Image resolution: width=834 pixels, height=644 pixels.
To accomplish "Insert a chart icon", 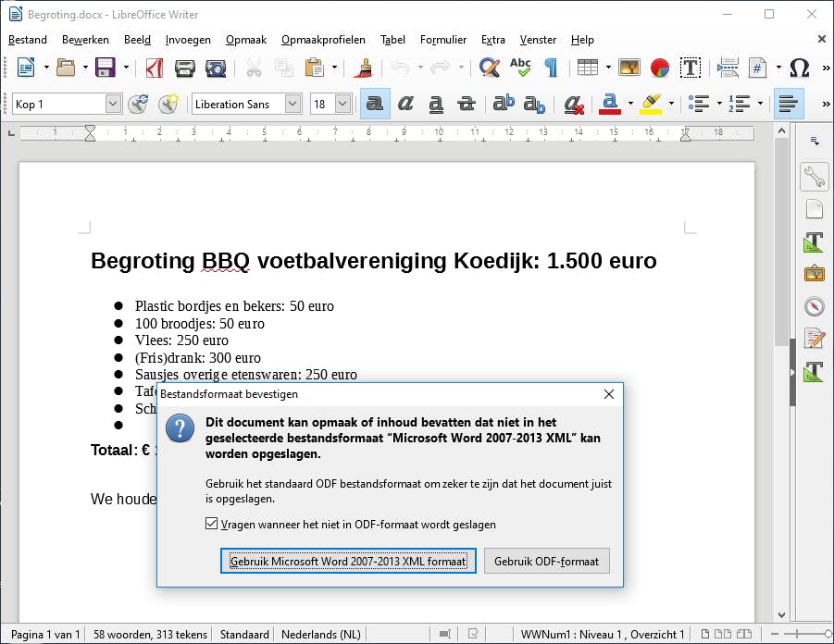I will tap(660, 68).
